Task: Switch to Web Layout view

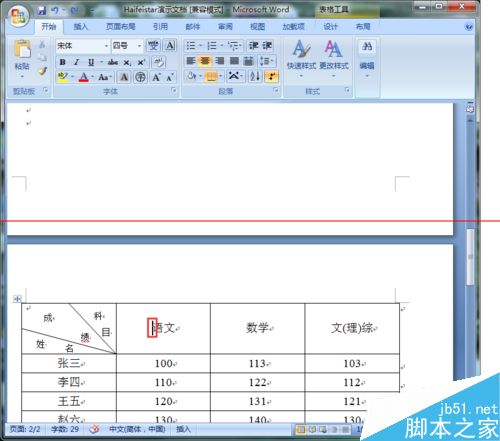Action: click(323, 429)
